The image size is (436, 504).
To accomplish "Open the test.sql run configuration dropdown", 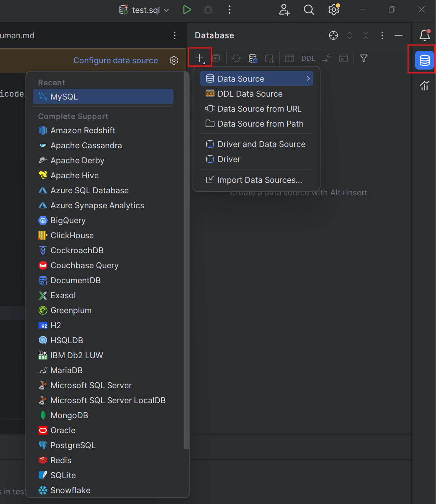I will click(x=144, y=10).
